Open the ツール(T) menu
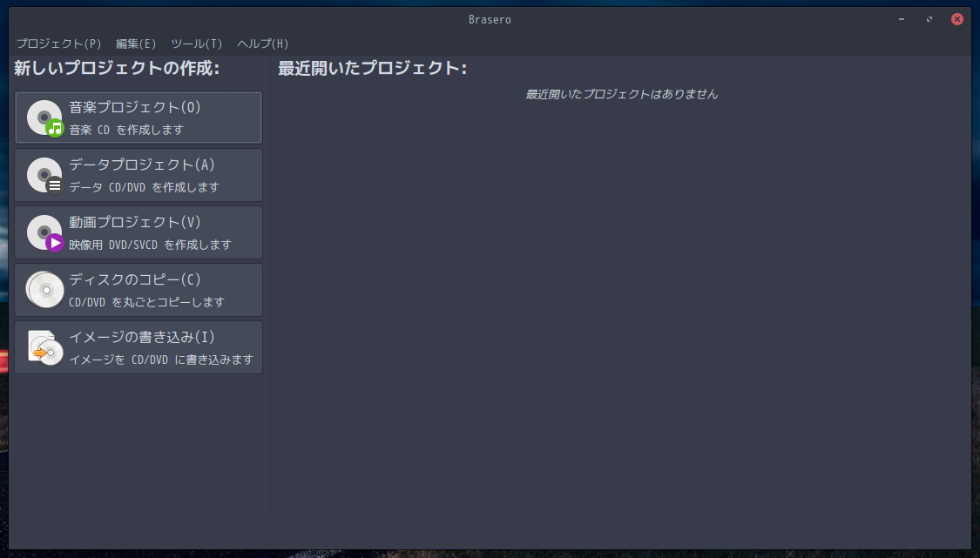 [x=196, y=44]
